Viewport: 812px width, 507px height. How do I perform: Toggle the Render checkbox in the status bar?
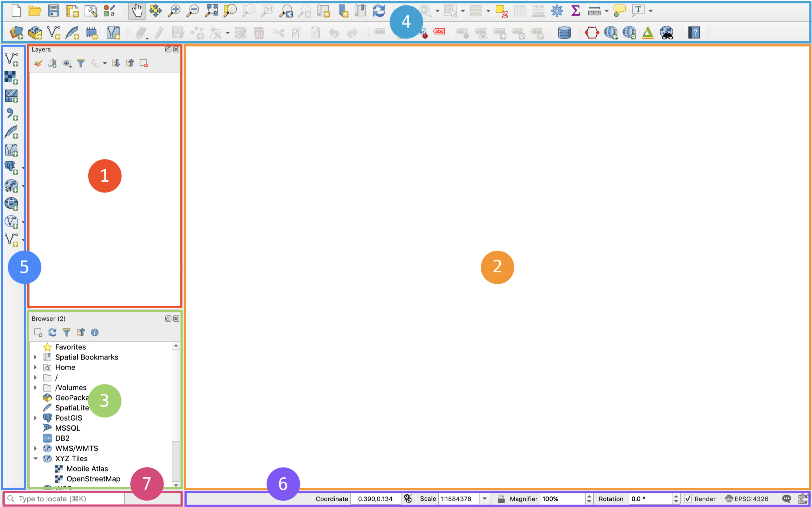[688, 499]
